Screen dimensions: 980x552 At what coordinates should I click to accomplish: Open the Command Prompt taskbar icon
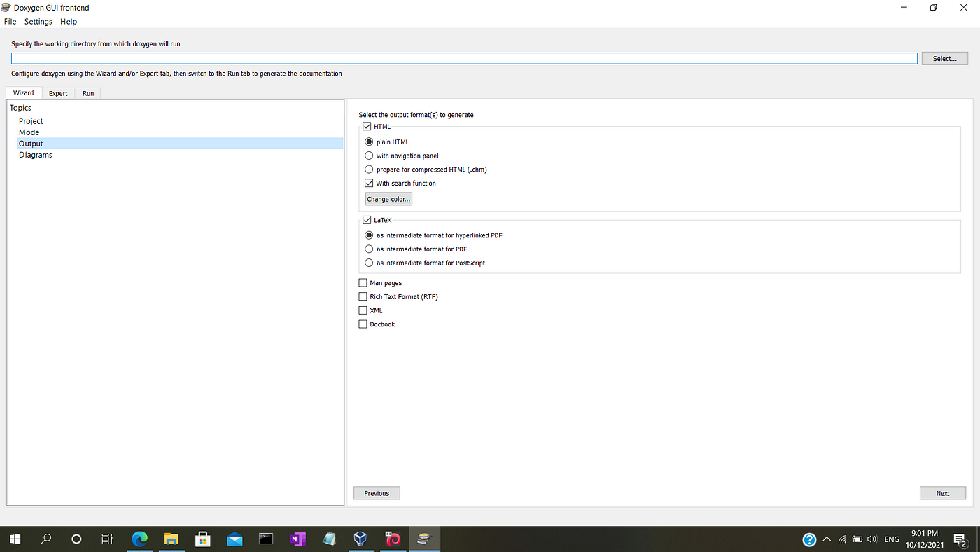tap(266, 539)
